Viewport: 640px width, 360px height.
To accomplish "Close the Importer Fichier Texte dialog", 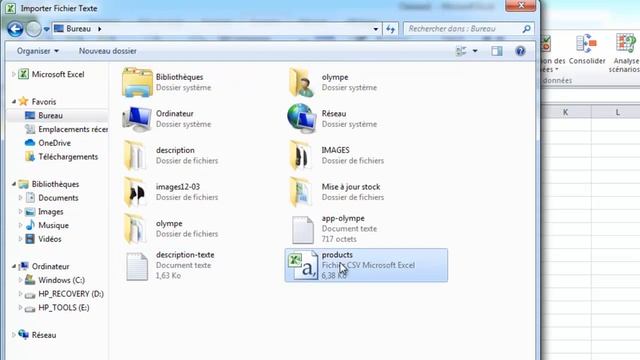I will 520,6.
